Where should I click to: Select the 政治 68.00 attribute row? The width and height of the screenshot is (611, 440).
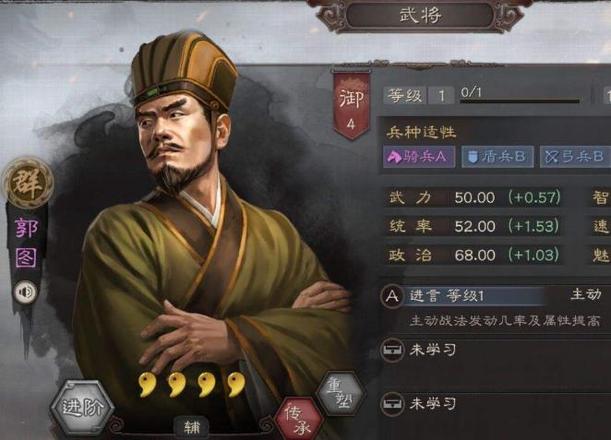[473, 255]
